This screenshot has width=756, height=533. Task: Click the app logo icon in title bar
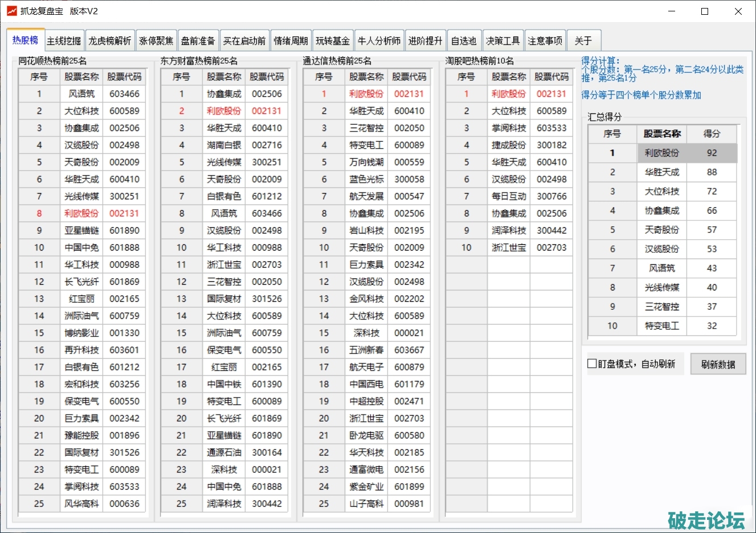click(11, 11)
